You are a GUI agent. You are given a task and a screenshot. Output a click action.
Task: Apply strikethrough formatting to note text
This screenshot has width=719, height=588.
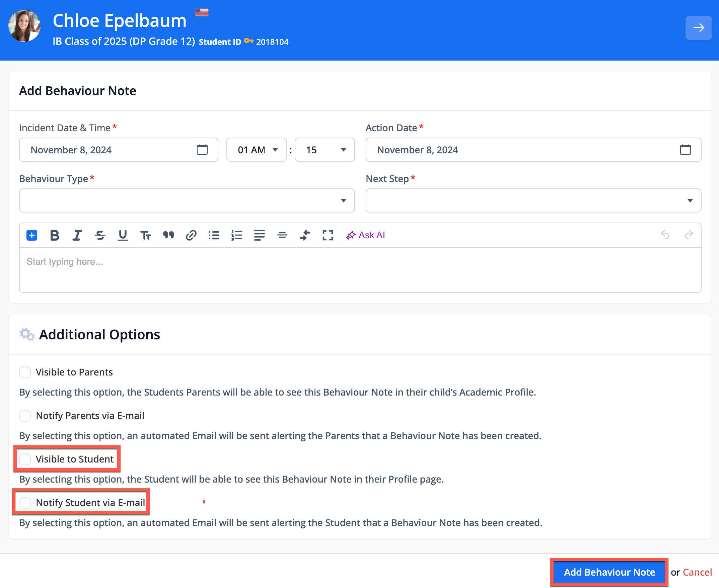point(100,235)
